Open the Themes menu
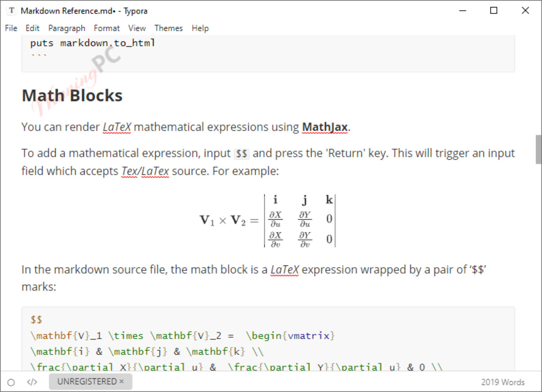The height and width of the screenshot is (392, 542). pos(169,28)
